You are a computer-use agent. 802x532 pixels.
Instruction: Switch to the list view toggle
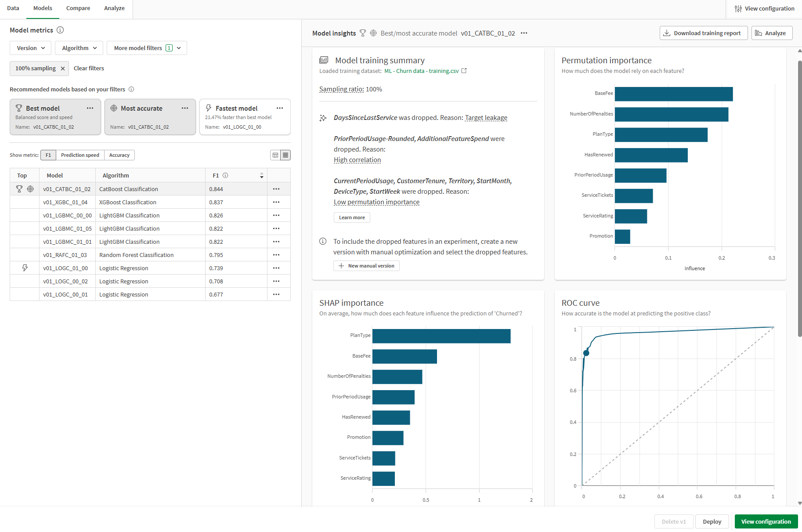point(286,155)
